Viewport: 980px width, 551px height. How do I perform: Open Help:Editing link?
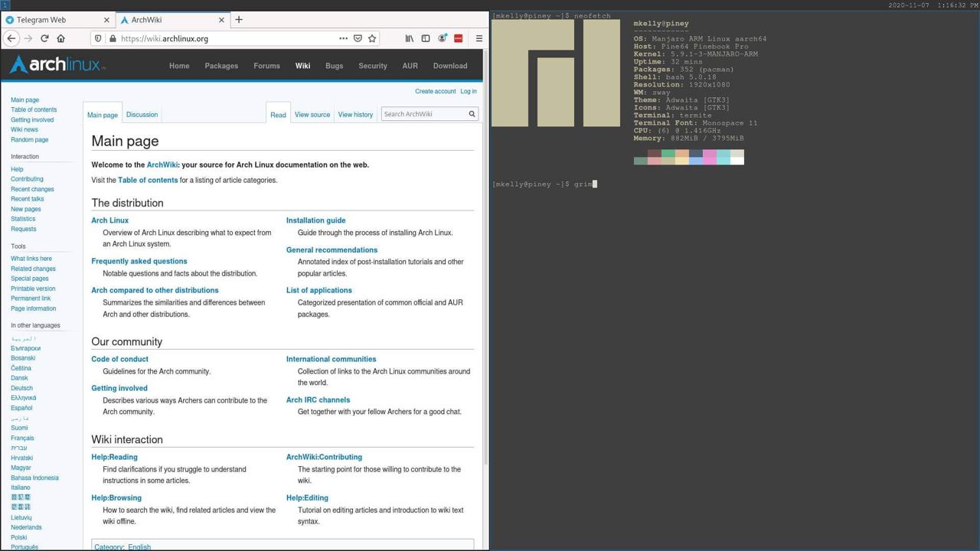pos(307,497)
